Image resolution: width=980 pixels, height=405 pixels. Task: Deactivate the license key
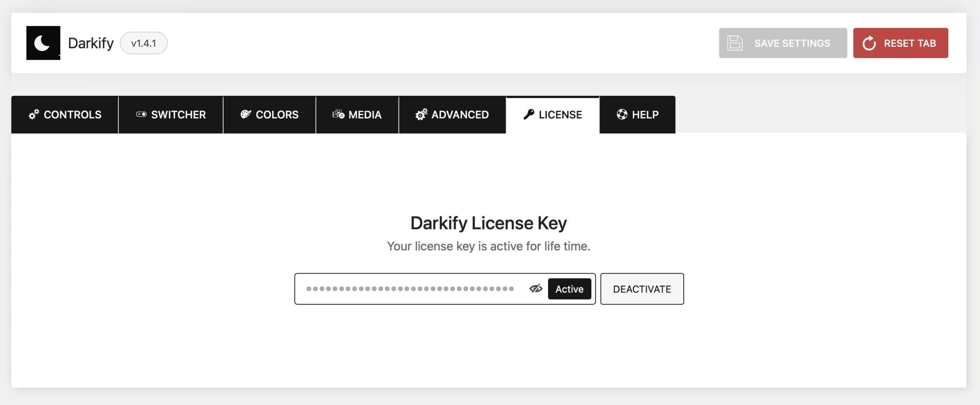click(x=642, y=289)
